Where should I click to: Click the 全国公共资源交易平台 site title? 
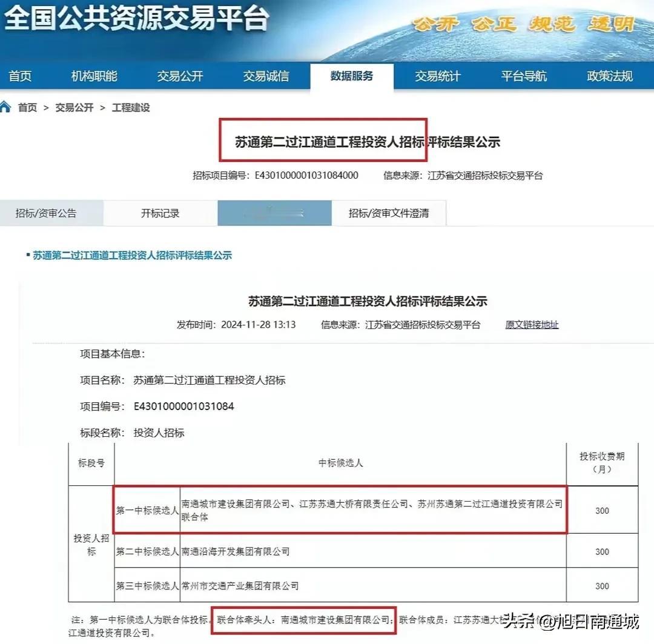[x=137, y=18]
